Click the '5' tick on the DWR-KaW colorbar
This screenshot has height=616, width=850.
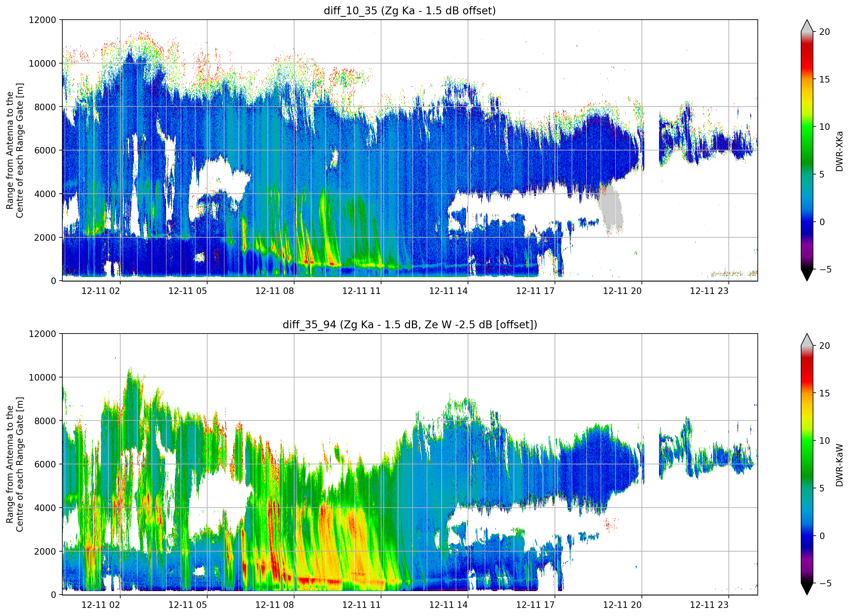click(822, 488)
